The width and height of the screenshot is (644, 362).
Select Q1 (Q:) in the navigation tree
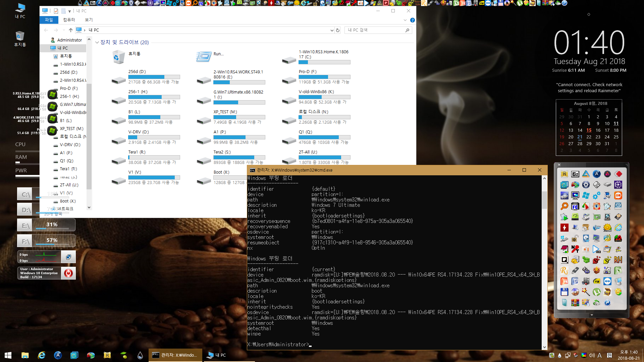(x=66, y=161)
